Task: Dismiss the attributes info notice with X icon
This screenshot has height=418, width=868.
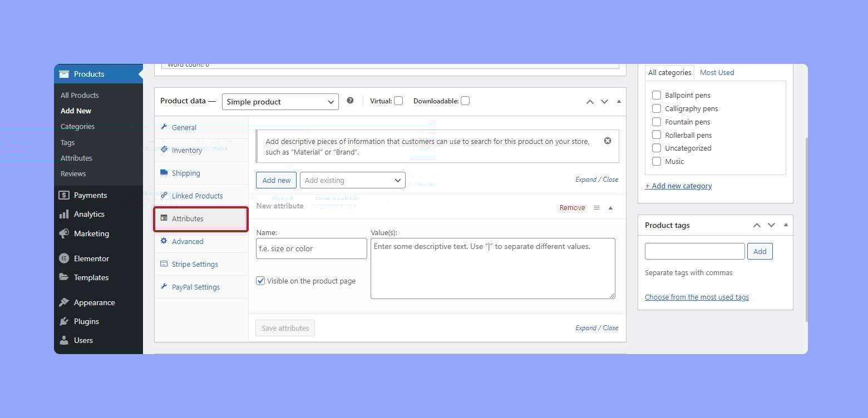Action: (x=608, y=141)
